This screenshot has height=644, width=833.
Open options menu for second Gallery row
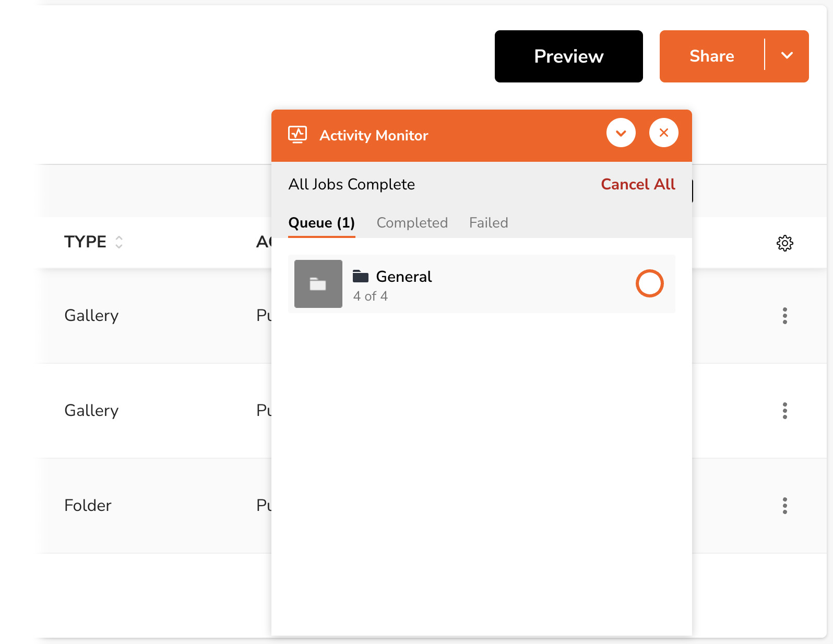[x=784, y=411]
